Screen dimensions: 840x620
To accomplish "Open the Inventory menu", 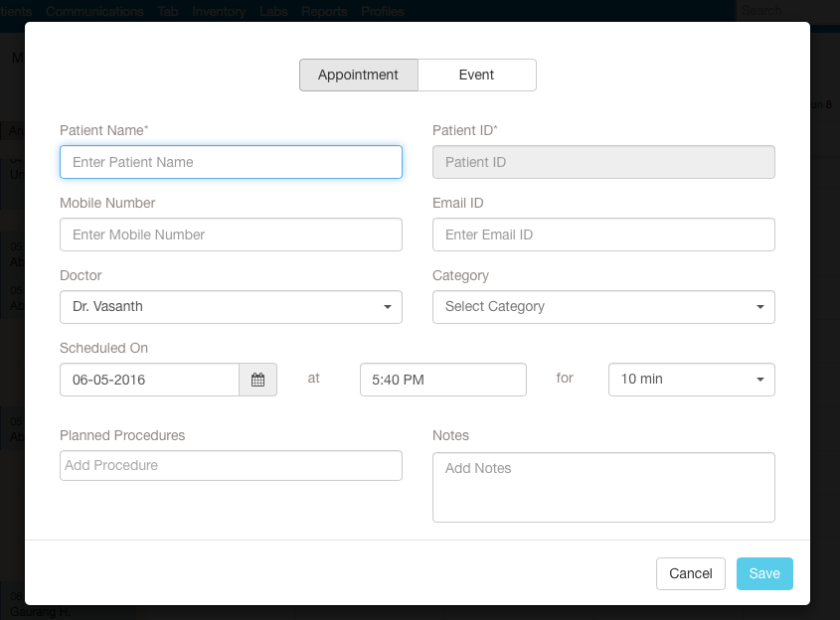I will click(219, 11).
